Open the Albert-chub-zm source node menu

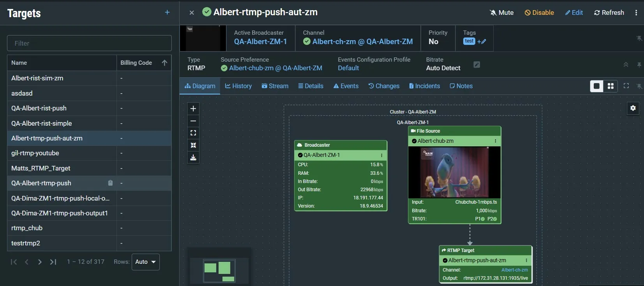pos(496,141)
